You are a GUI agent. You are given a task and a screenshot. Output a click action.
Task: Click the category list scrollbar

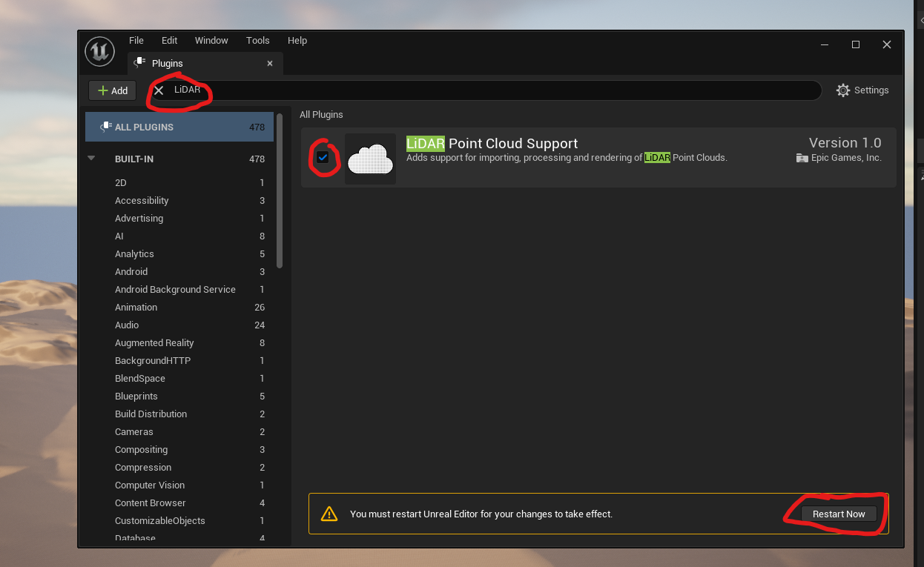tap(280, 190)
